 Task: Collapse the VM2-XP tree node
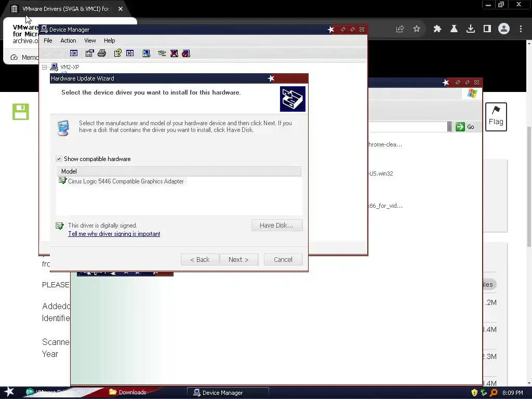(x=45, y=67)
